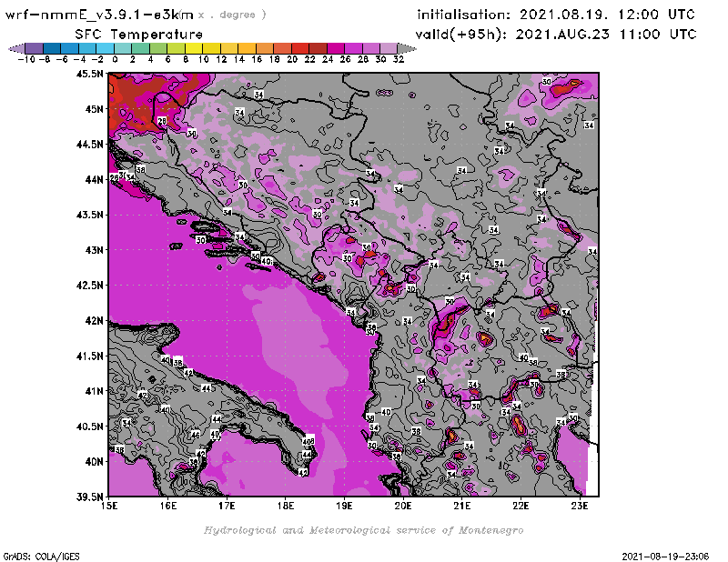728x562 pixels.
Task: Click the 'initialisation: 2021.08.19. 12:00 UTC' line
Action: (556, 15)
